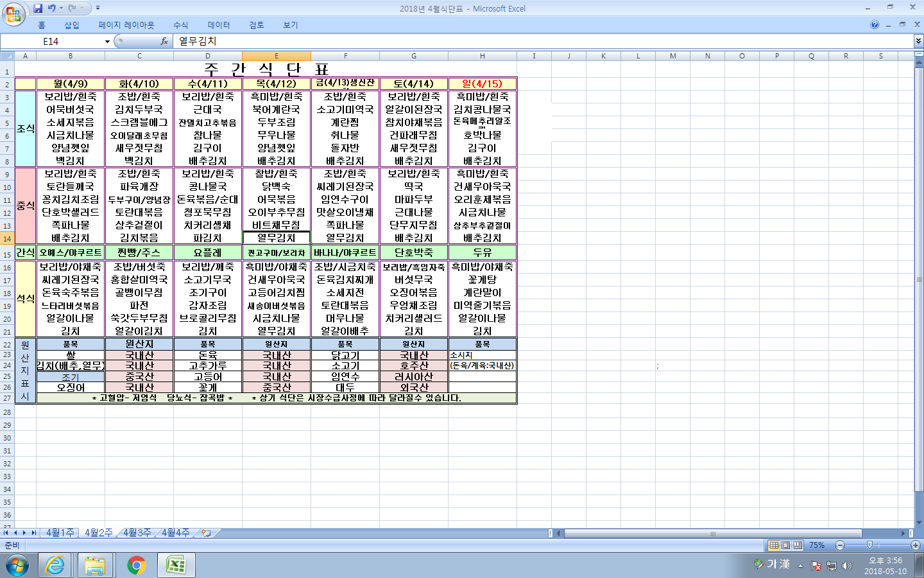Click the 75% zoom level button
Screen dimensions: 924x578
click(817, 545)
